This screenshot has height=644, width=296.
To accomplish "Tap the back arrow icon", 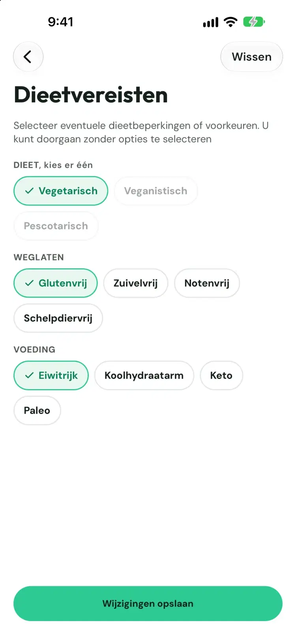I will point(28,57).
